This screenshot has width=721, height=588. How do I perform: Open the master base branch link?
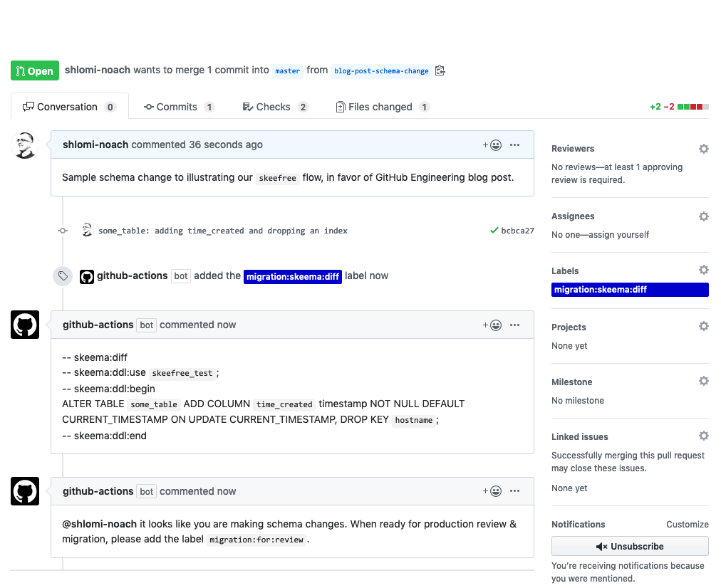(287, 70)
